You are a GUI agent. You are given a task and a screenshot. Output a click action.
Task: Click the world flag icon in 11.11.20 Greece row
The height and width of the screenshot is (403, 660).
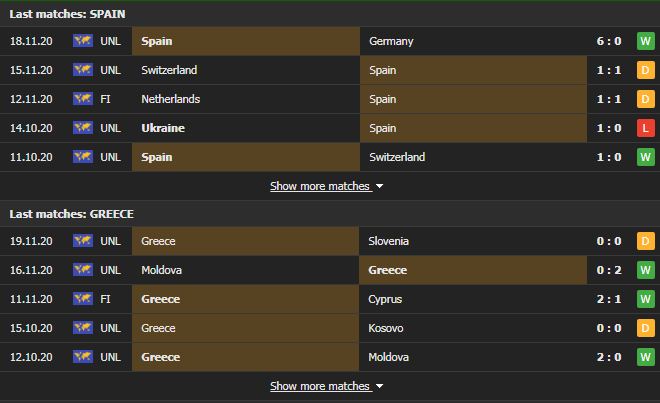82,299
